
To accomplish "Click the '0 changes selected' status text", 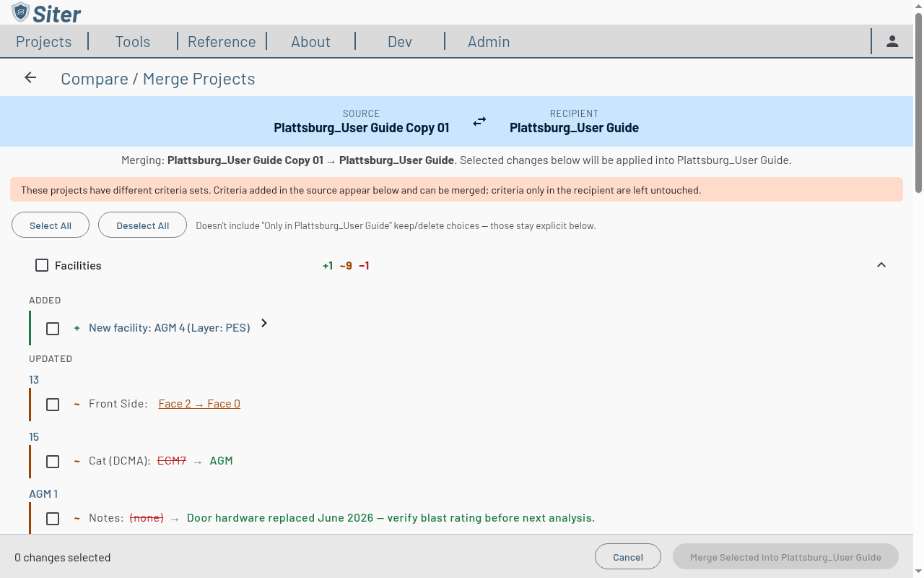I will click(63, 558).
